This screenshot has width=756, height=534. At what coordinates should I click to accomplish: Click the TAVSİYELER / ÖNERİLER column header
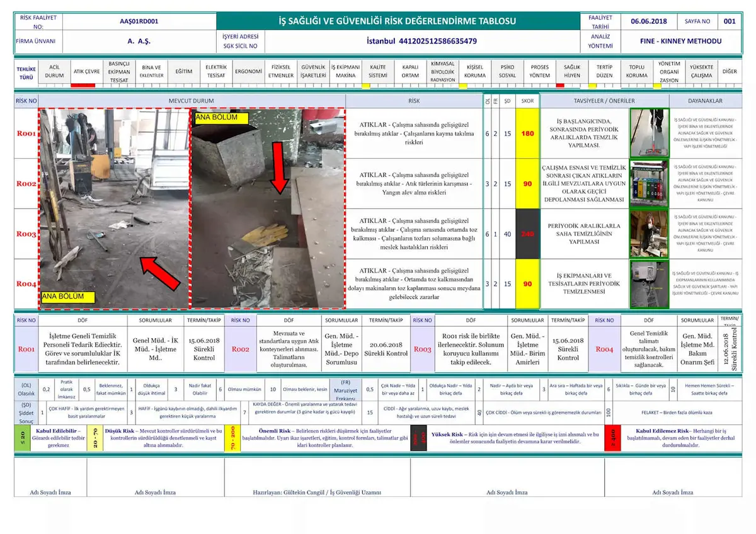(604, 101)
